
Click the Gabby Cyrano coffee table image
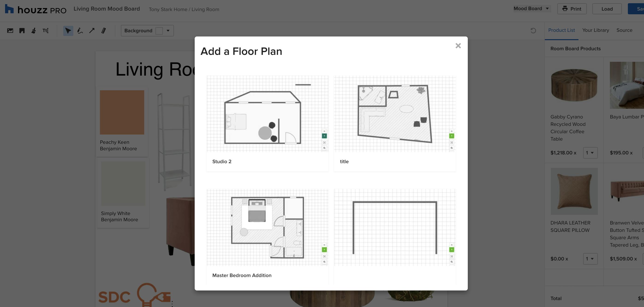pos(574,85)
